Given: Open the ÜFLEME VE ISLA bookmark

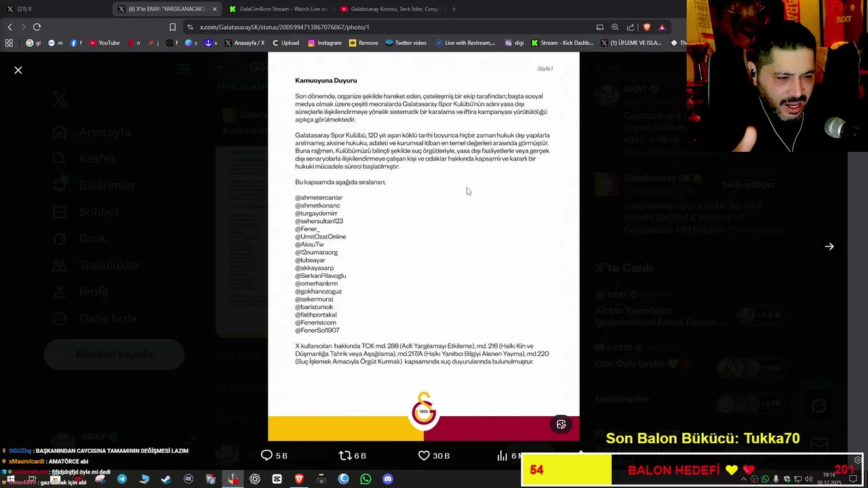Looking at the screenshot, I should (631, 43).
